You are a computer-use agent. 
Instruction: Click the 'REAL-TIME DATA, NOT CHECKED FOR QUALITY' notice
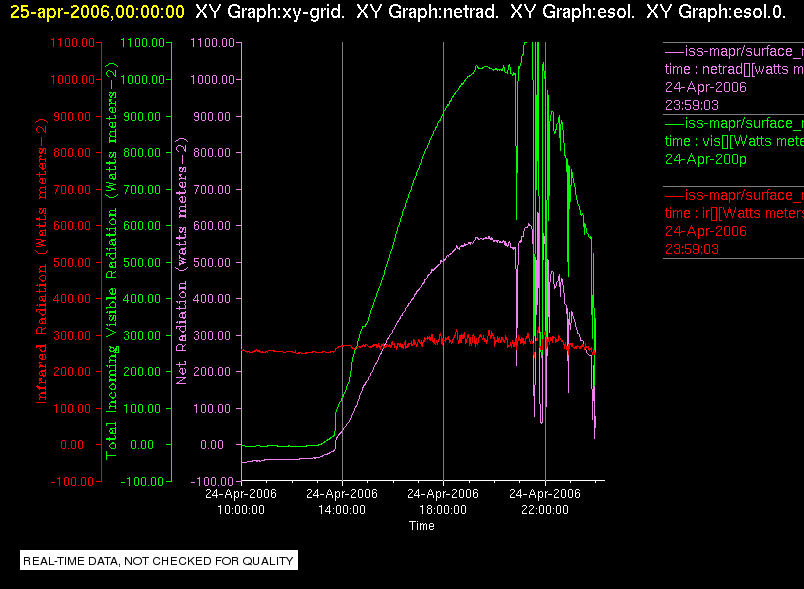[158, 561]
